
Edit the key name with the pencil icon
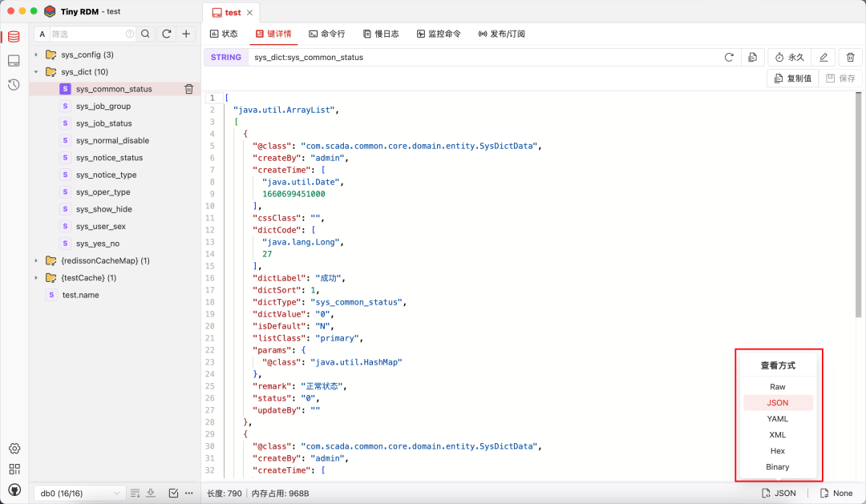(823, 57)
